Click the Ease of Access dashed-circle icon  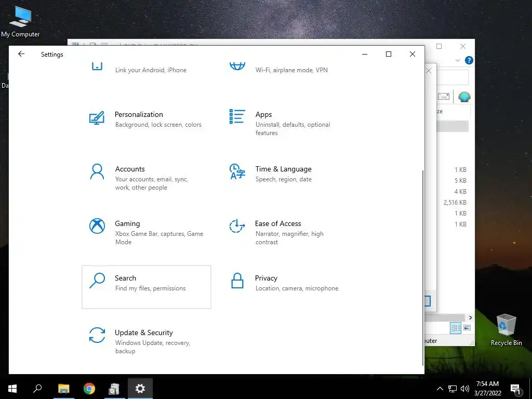[x=237, y=226]
